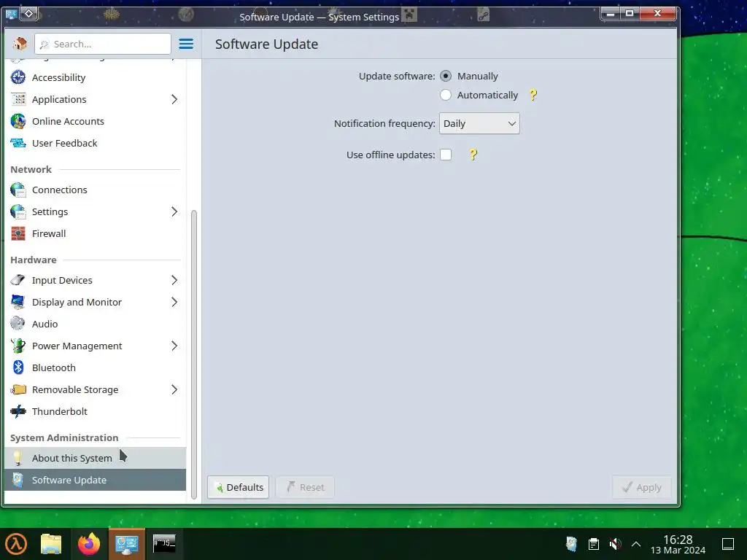Expand Removable Storage chevron
The image size is (747, 560).
click(174, 389)
